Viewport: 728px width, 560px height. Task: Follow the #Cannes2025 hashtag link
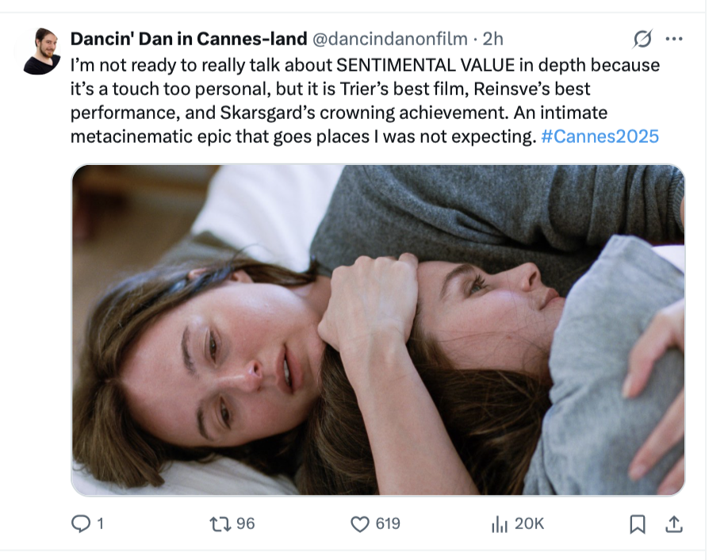tap(600, 136)
